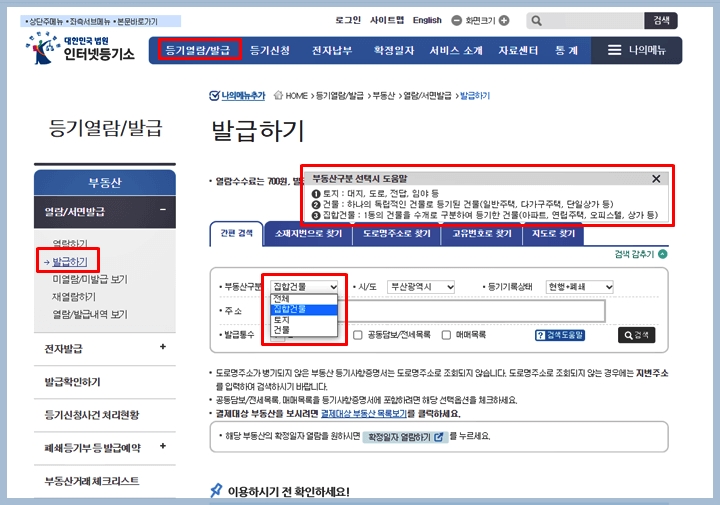Open the 통계 top menu
Image resolution: width=720 pixels, height=505 pixels.
[566, 50]
